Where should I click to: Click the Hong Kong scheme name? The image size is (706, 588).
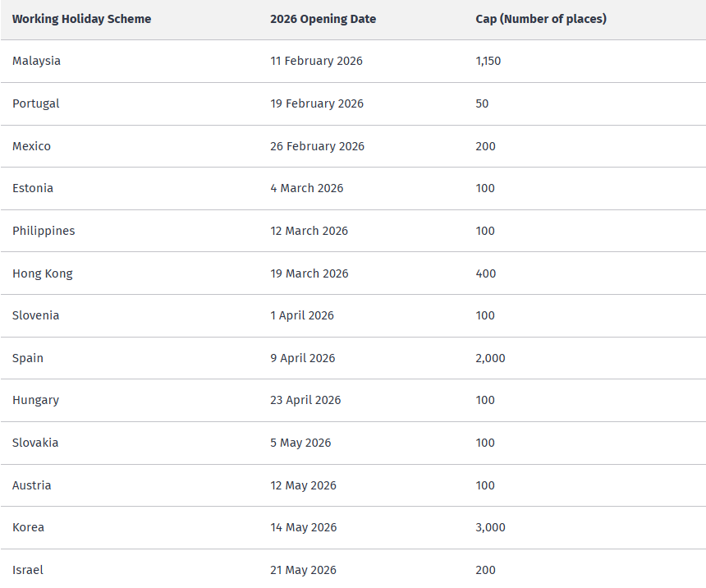[43, 273]
